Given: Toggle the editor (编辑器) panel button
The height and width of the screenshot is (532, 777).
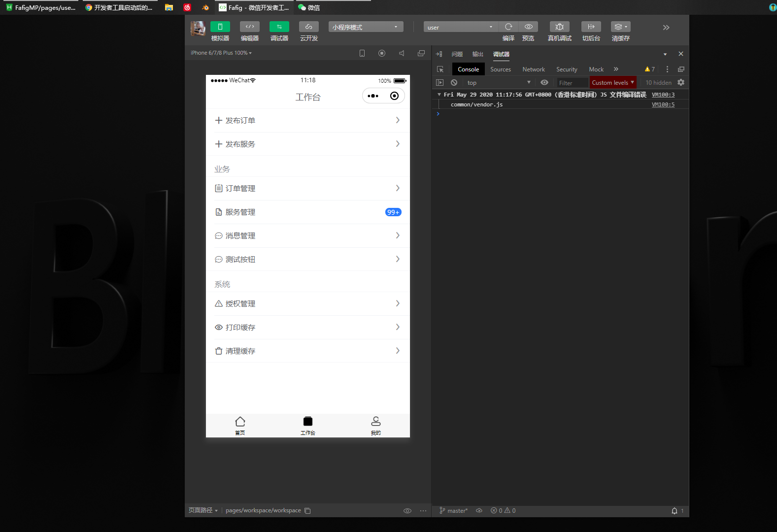Looking at the screenshot, I should (x=250, y=27).
